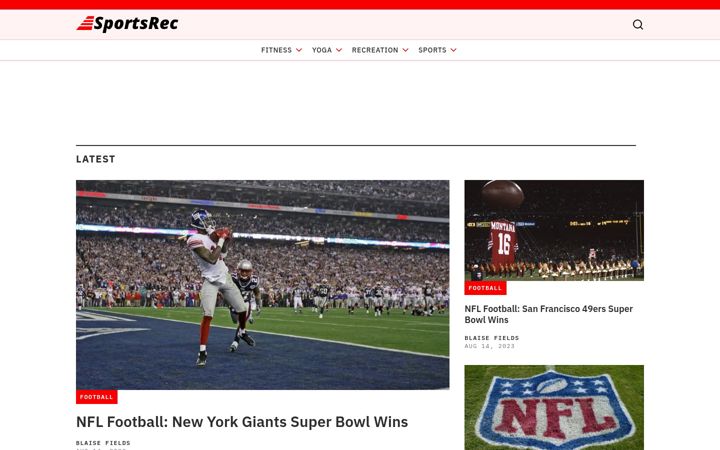Screen dimensions: 720x450
Task: Open author Blaise Fields under the Giants article
Action: pyautogui.click(x=103, y=443)
